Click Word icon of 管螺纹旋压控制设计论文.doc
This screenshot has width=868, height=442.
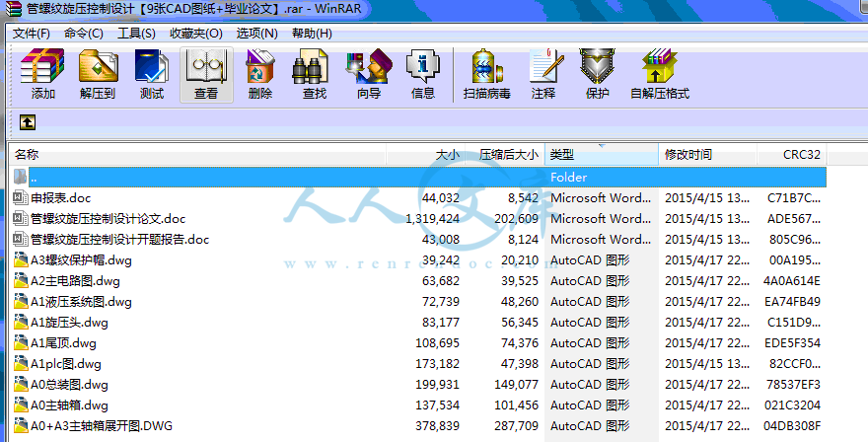tap(21, 218)
